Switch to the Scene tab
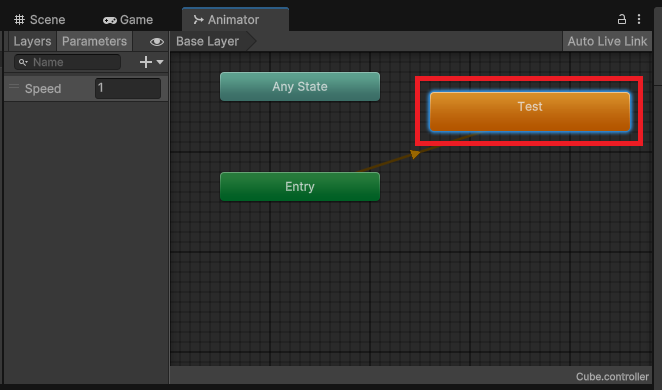 pyautogui.click(x=40, y=20)
